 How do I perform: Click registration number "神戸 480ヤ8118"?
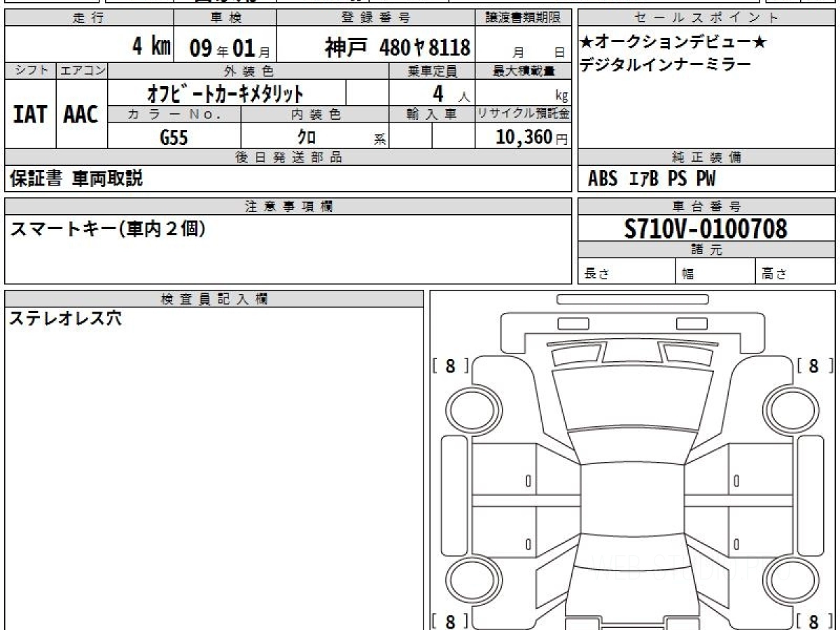[398, 48]
